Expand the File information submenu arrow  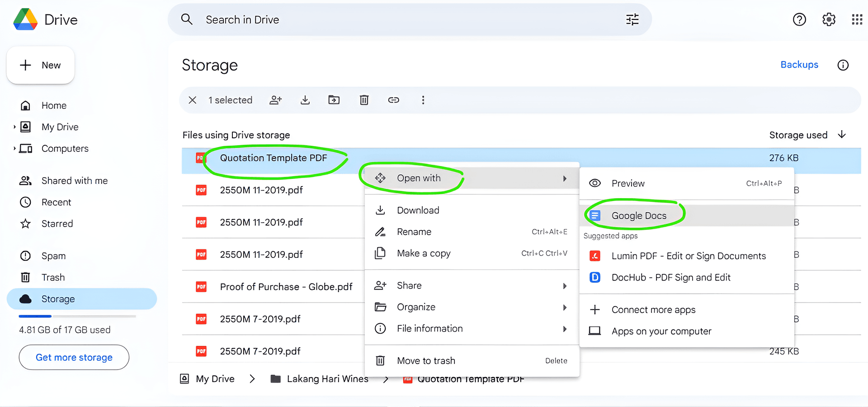click(565, 329)
